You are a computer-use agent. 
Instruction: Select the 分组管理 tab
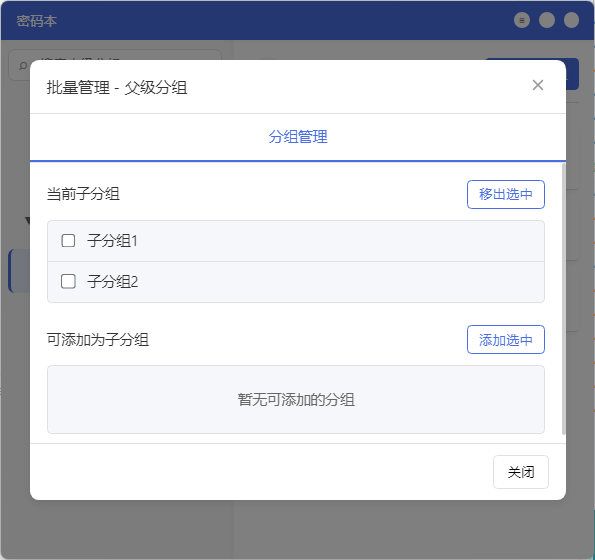point(298,137)
